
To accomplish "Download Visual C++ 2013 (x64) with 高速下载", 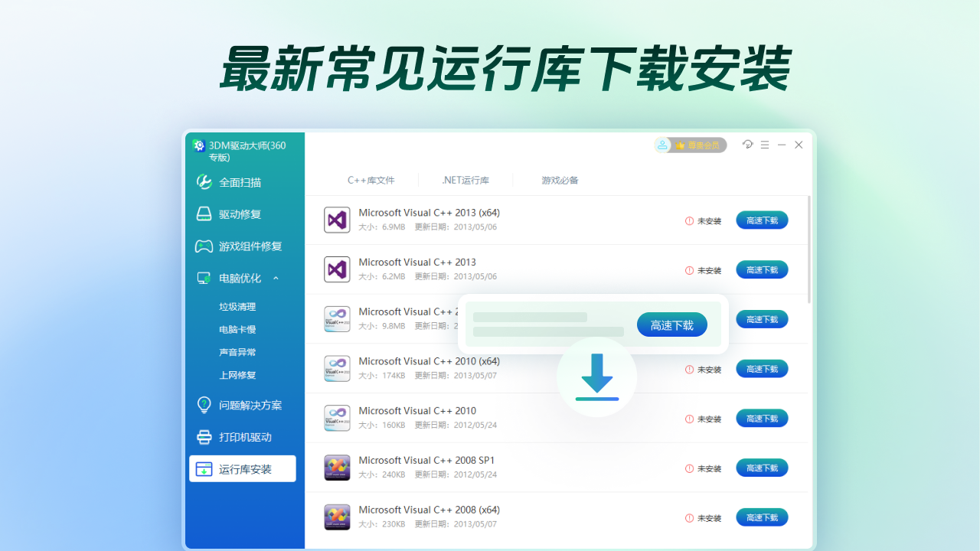I will [762, 220].
